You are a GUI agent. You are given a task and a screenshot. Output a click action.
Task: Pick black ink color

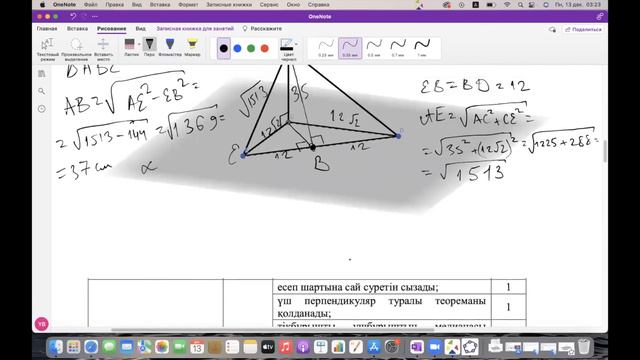tap(224, 48)
